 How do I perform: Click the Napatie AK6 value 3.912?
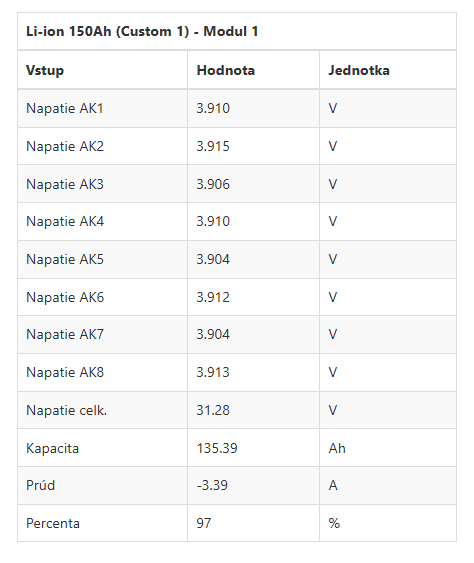(x=213, y=297)
